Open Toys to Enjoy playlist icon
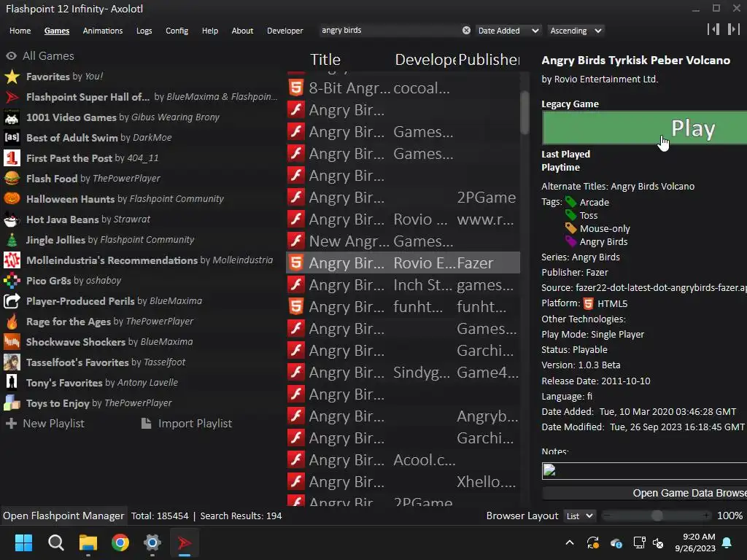Screen dimensions: 747x560 [12, 403]
